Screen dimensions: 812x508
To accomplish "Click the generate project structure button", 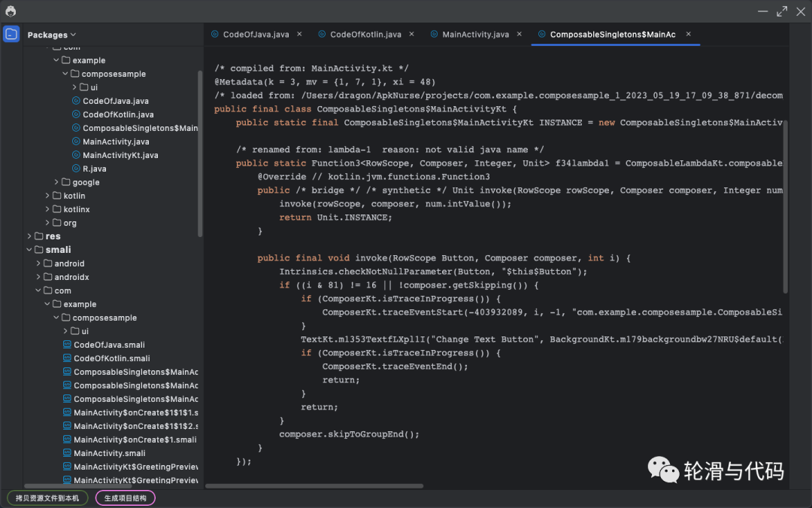I will [126, 497].
